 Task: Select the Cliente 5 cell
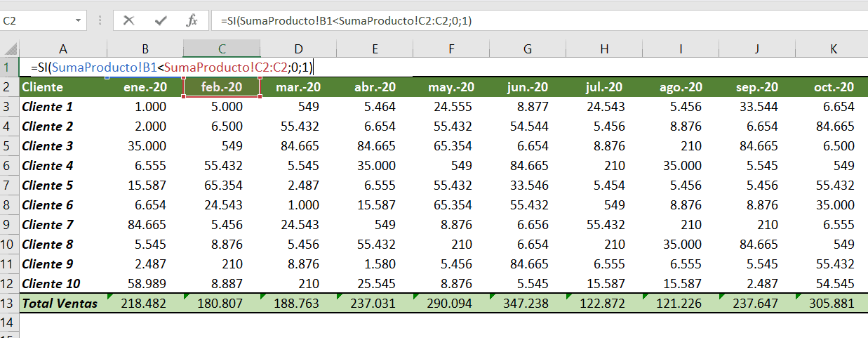[63, 186]
